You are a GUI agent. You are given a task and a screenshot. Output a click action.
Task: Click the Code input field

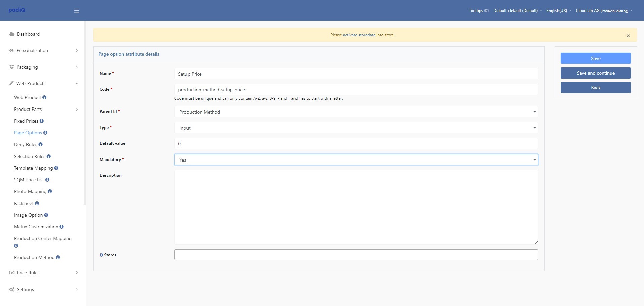pos(356,90)
